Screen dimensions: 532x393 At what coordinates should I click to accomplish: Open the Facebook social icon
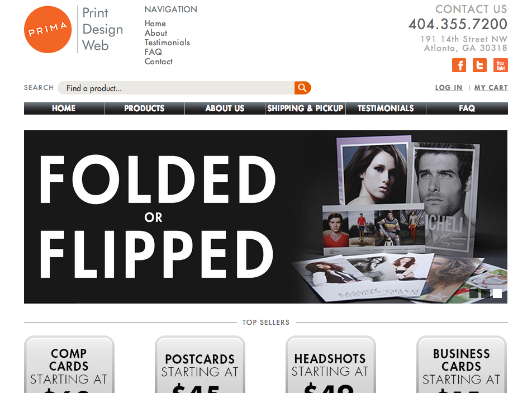[x=459, y=65]
